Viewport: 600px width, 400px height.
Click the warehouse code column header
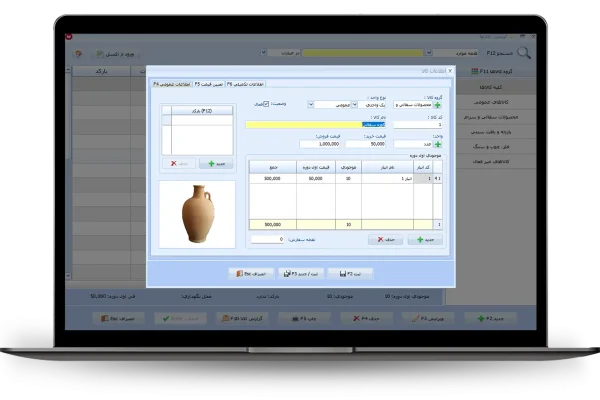(x=423, y=168)
